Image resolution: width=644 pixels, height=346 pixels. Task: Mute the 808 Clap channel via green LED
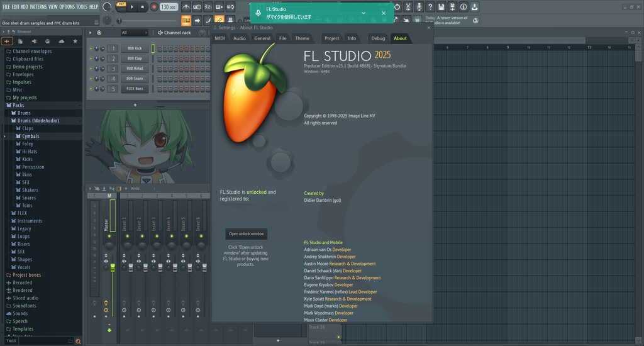(91, 59)
